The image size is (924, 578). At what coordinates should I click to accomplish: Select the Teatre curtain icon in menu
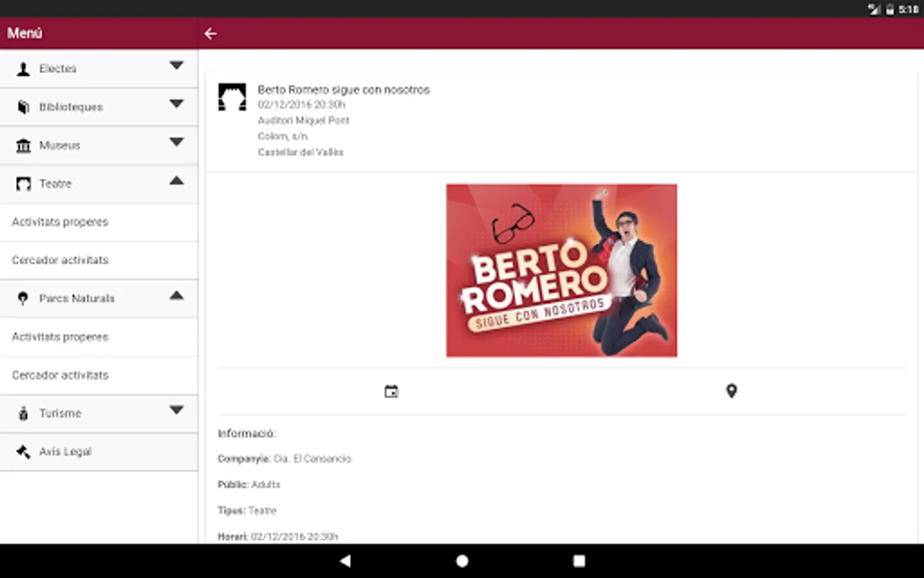tap(23, 184)
